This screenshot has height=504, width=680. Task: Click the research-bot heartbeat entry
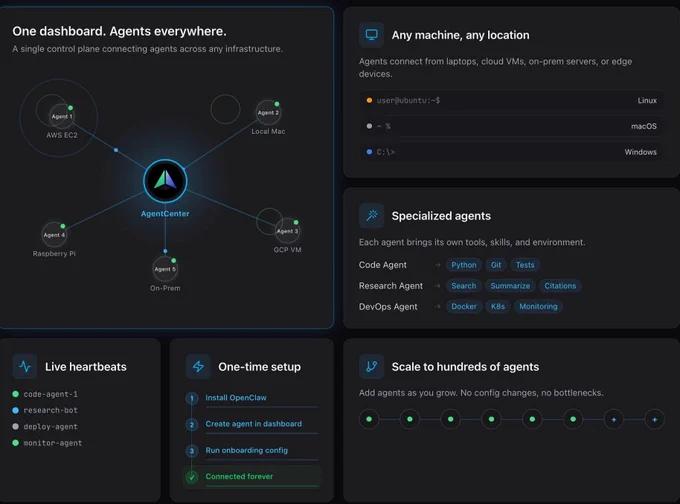pyautogui.click(x=50, y=410)
